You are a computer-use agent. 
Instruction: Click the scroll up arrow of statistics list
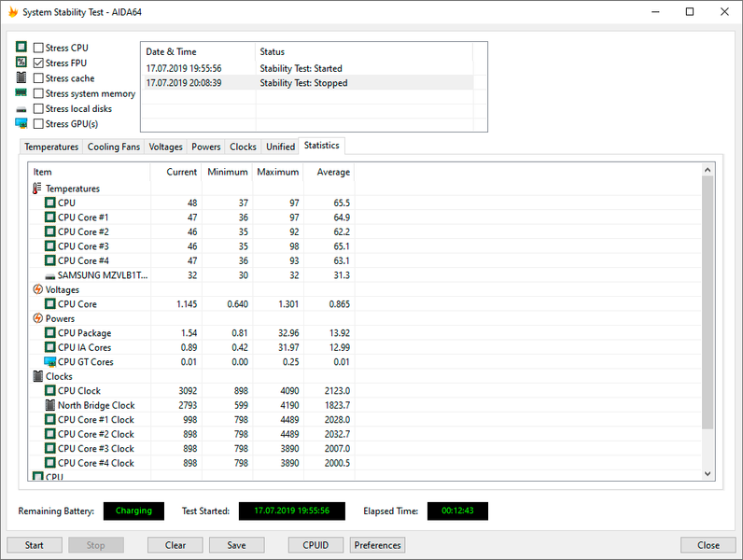708,170
